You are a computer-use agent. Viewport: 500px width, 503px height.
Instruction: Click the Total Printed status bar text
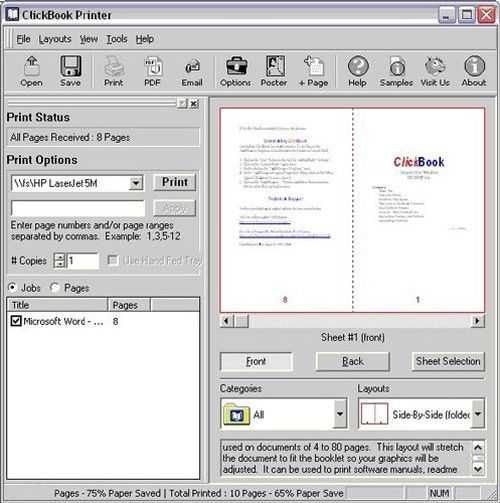coord(256,493)
